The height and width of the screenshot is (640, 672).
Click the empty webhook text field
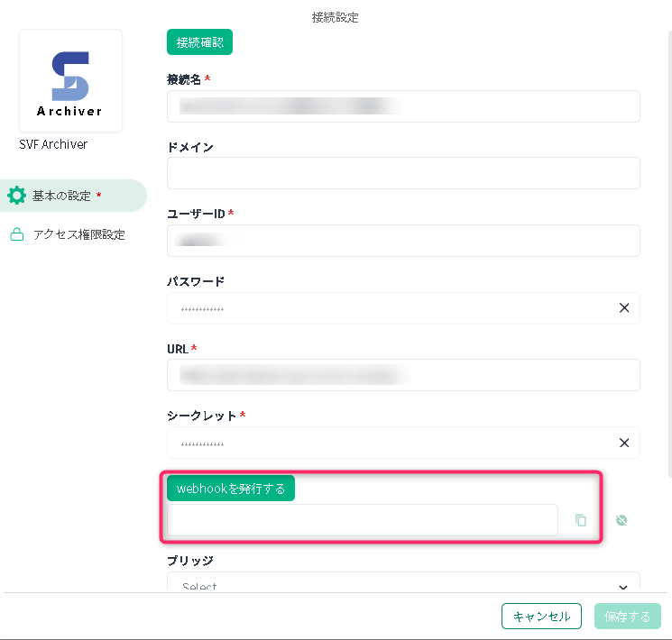tap(363, 520)
